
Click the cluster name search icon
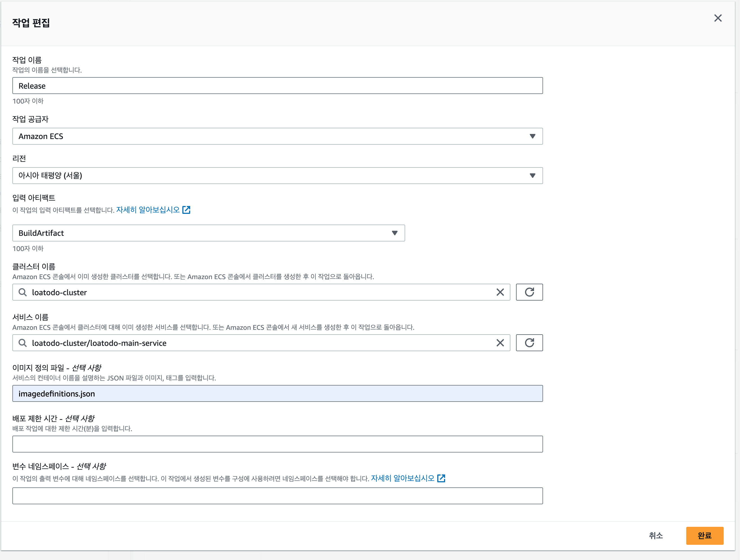pos(23,292)
